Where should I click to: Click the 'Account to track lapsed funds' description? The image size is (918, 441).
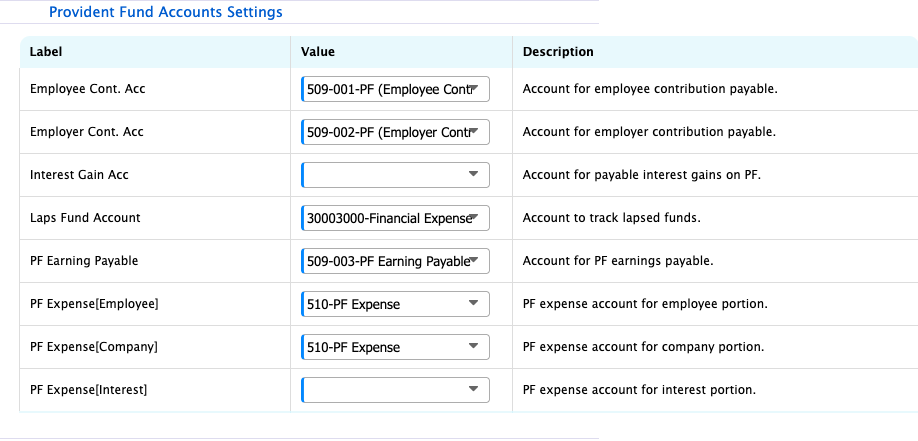610,218
